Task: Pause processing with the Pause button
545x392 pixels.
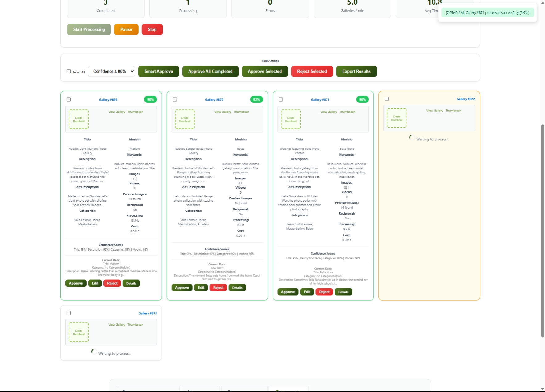Action: 126,29
